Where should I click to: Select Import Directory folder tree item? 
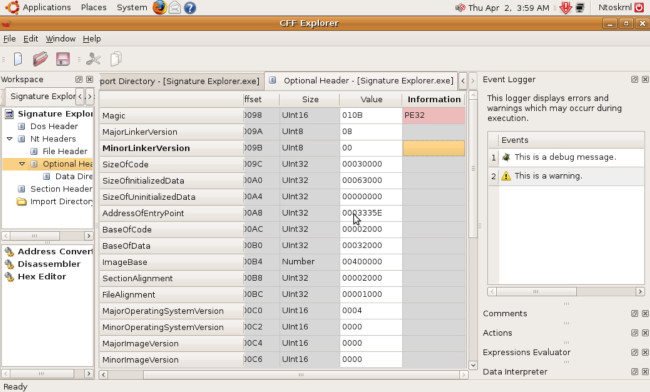point(55,201)
